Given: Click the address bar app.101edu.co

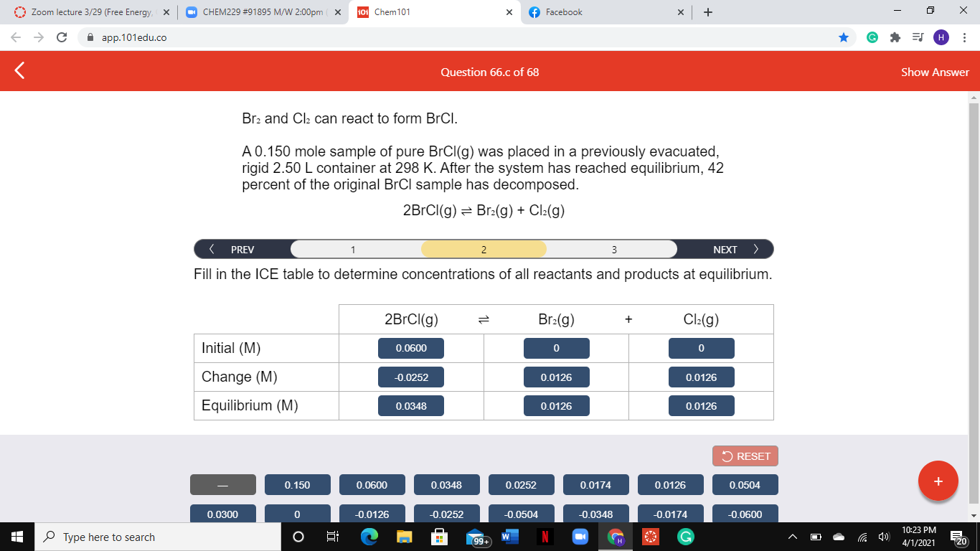Looking at the screenshot, I should (133, 37).
